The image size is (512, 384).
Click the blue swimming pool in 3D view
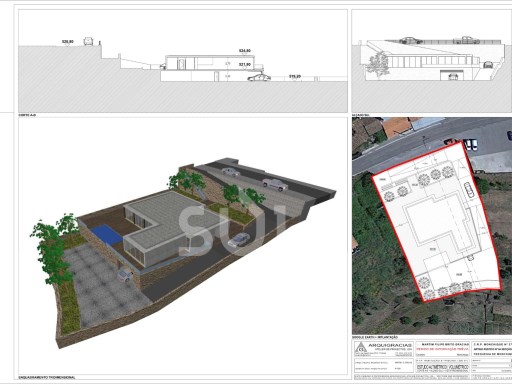pos(107,234)
